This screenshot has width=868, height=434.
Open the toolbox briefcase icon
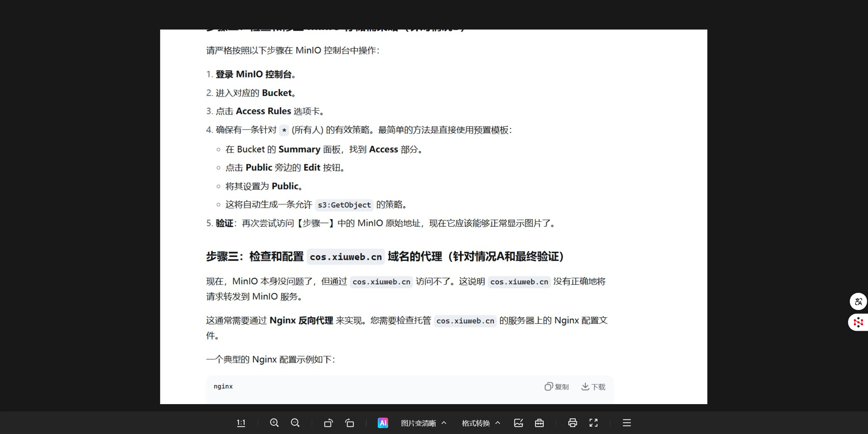pos(539,423)
